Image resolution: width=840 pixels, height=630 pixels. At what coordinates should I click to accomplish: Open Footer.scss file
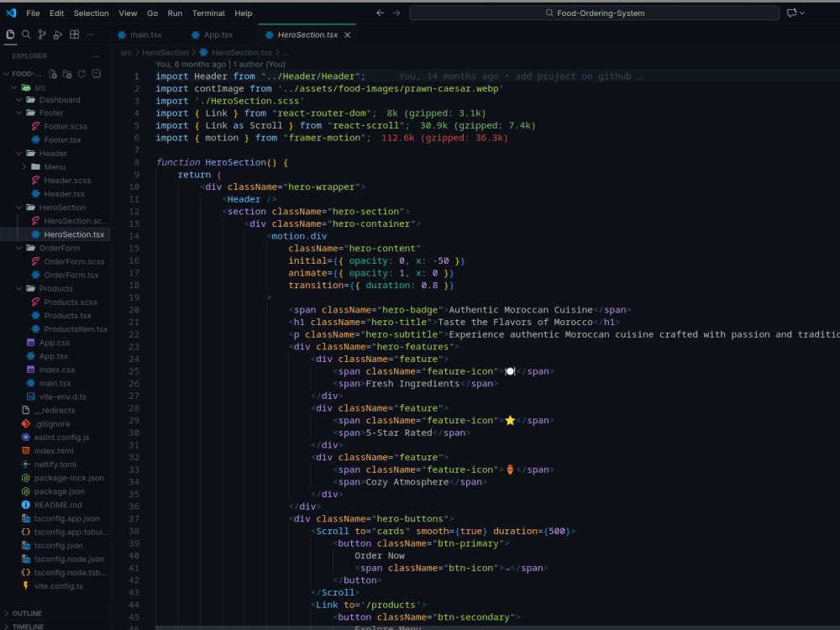(x=65, y=127)
